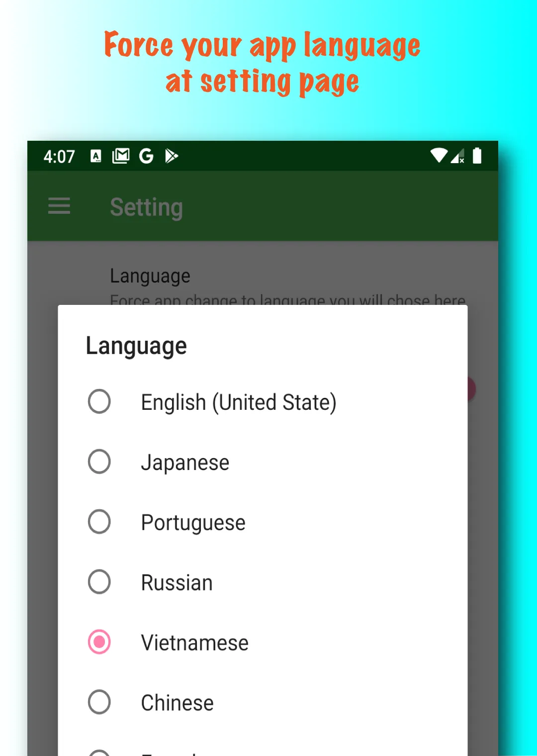Choose the Russian label

[x=177, y=583]
